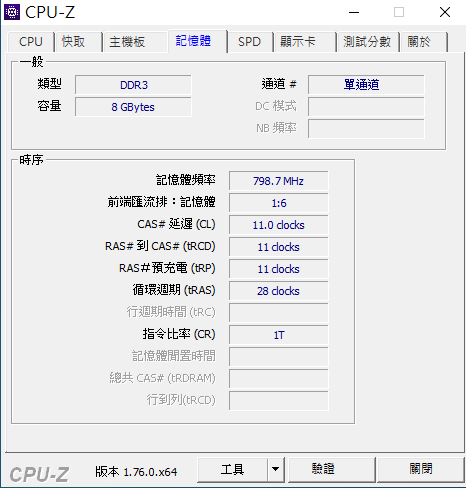Image resolution: width=466 pixels, height=488 pixels.
Task: Select the 11.0 clocks CL value
Action: tap(279, 225)
